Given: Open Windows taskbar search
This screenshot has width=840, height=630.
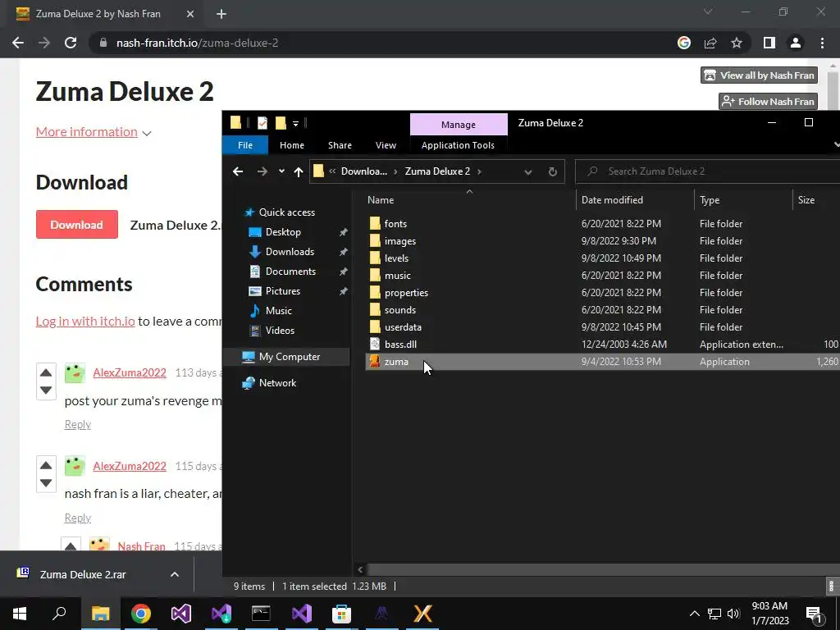Looking at the screenshot, I should point(59,614).
